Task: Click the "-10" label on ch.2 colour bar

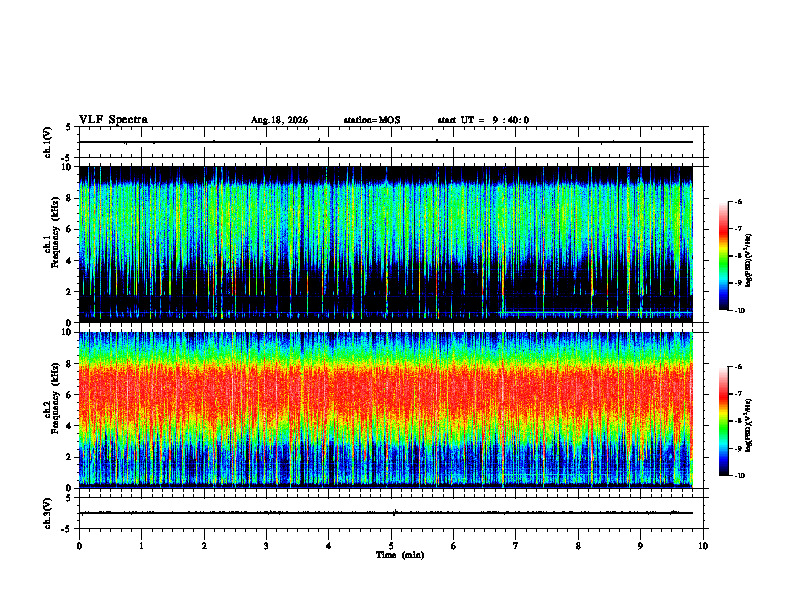Action: click(x=740, y=476)
